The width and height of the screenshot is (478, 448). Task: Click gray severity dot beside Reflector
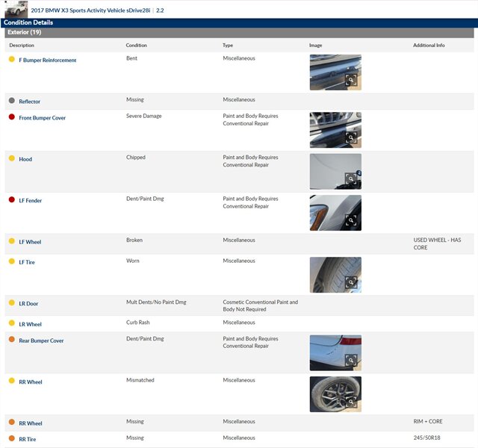[11, 101]
